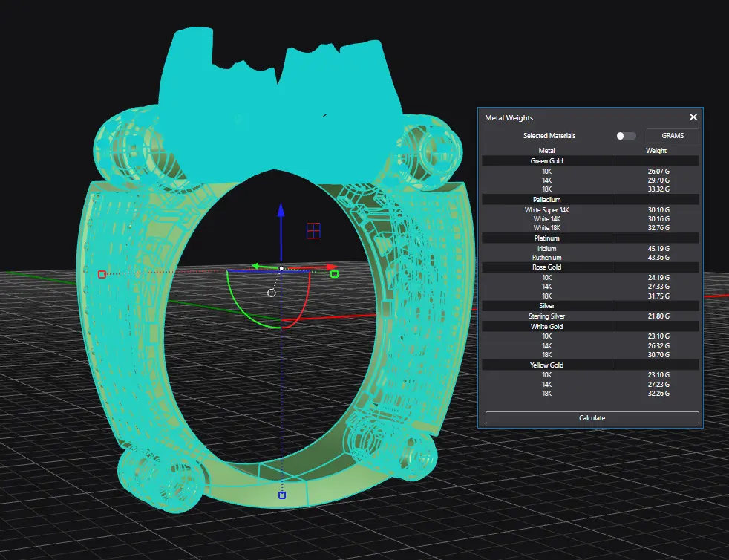The width and height of the screenshot is (729, 560).
Task: Click the Platinum group header
Action: (546, 238)
